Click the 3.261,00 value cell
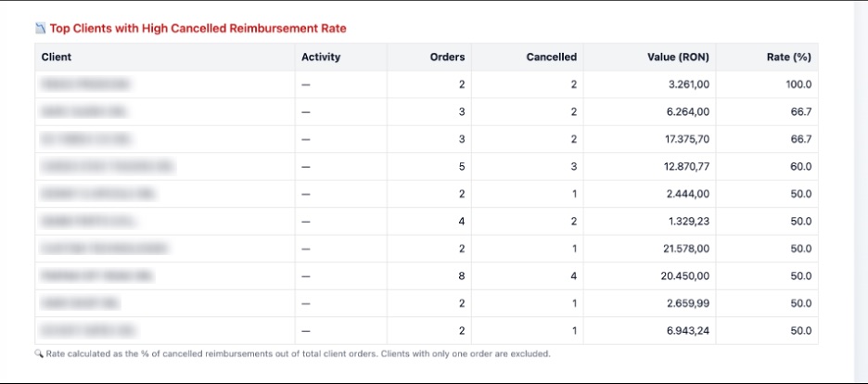This screenshot has height=384, width=868. coord(688,84)
